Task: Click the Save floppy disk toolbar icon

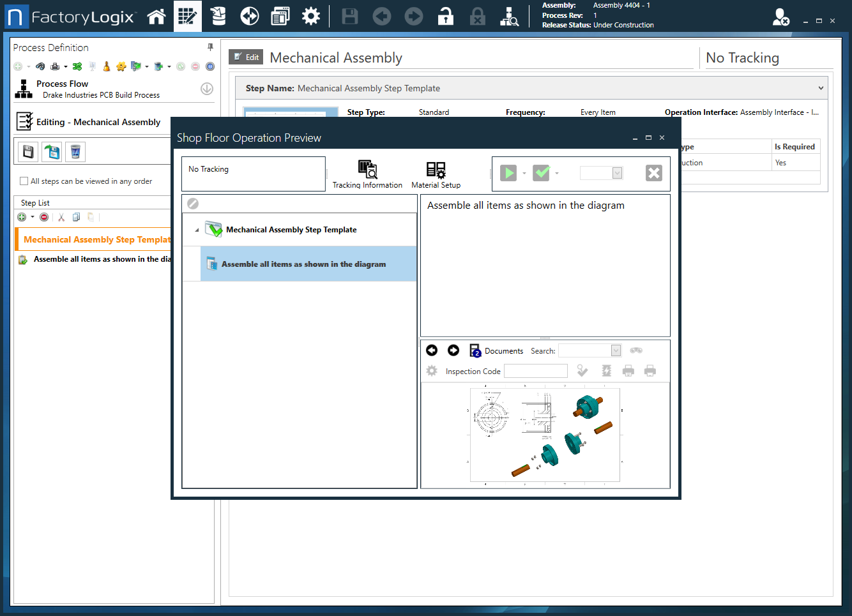Action: [350, 17]
